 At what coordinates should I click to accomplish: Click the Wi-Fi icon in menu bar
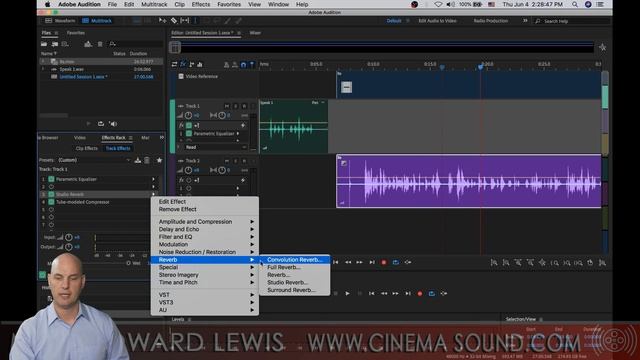[x=438, y=4]
